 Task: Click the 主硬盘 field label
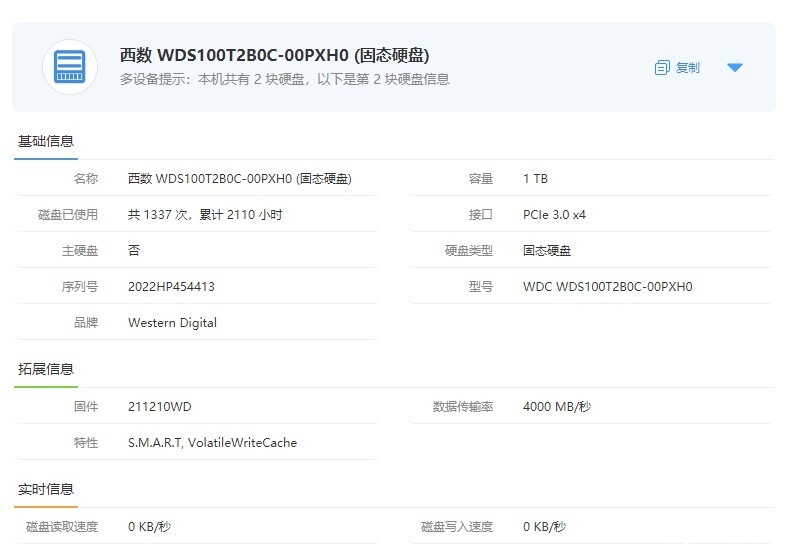(x=80, y=251)
